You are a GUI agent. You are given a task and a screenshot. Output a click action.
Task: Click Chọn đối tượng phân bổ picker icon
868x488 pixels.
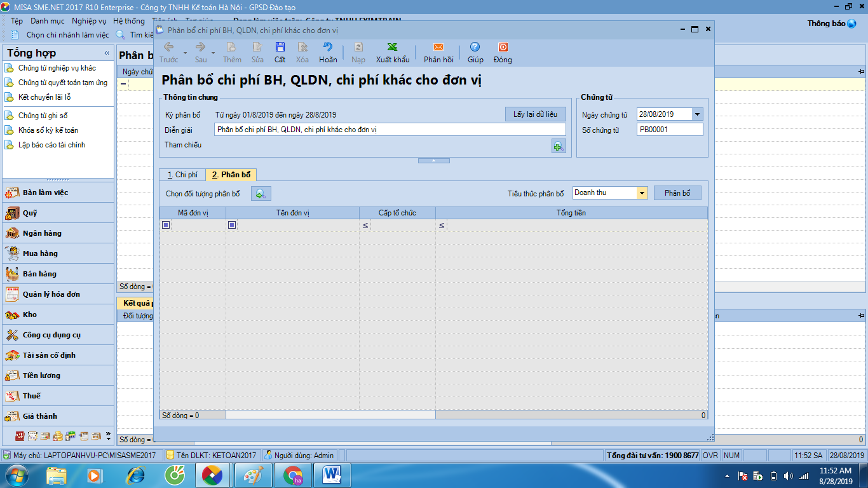(x=261, y=194)
